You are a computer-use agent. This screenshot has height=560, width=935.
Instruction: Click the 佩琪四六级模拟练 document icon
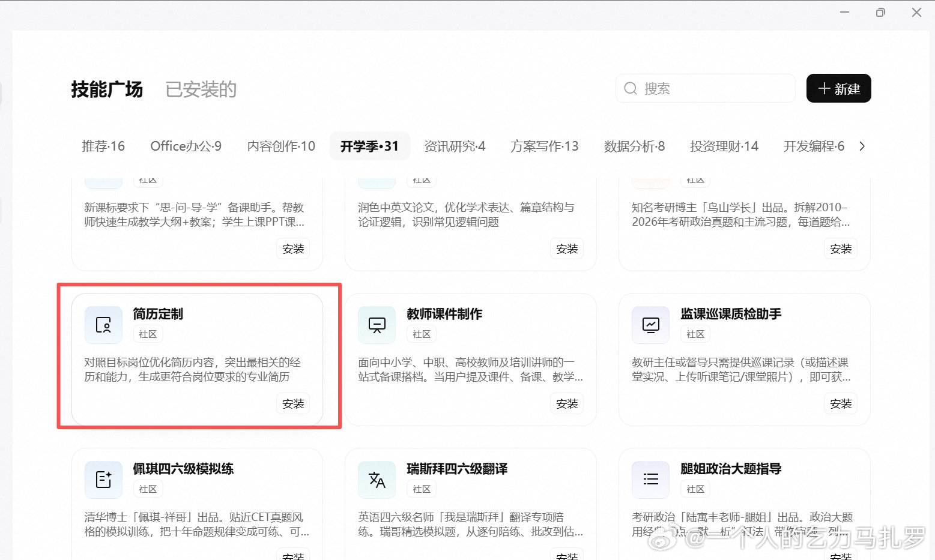[x=103, y=480]
